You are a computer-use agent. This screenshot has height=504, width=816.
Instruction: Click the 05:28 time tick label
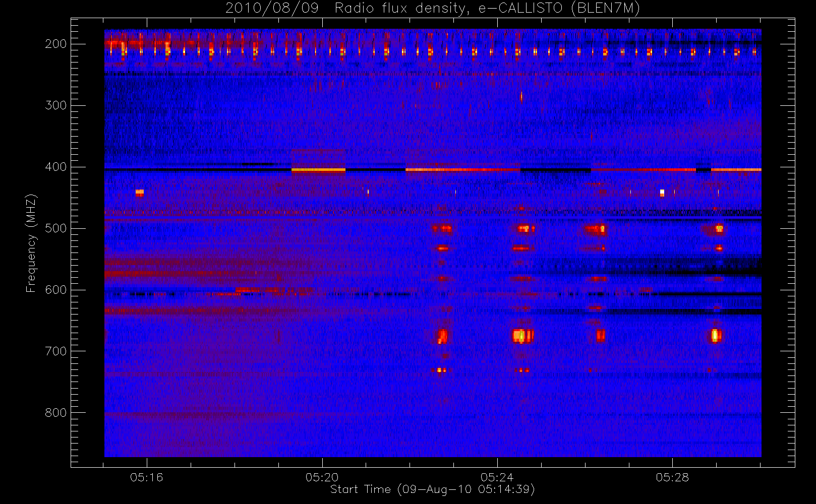pyautogui.click(x=672, y=477)
